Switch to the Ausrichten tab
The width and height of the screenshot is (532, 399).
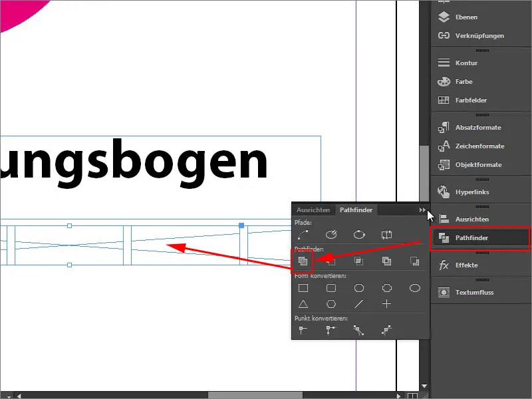click(x=313, y=210)
